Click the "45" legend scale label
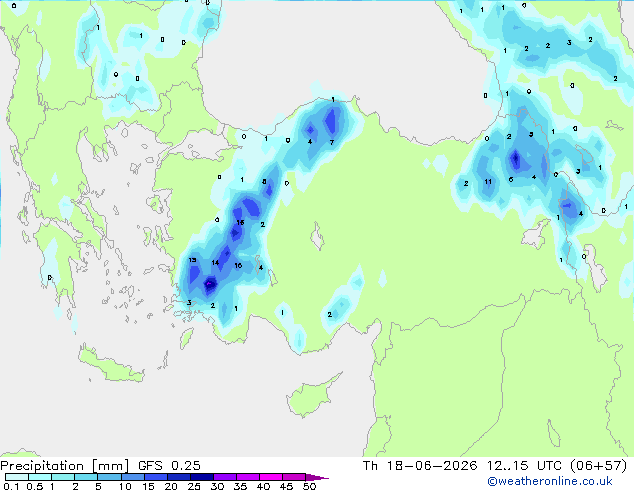Viewport: 634px width, 490px height. [286, 486]
